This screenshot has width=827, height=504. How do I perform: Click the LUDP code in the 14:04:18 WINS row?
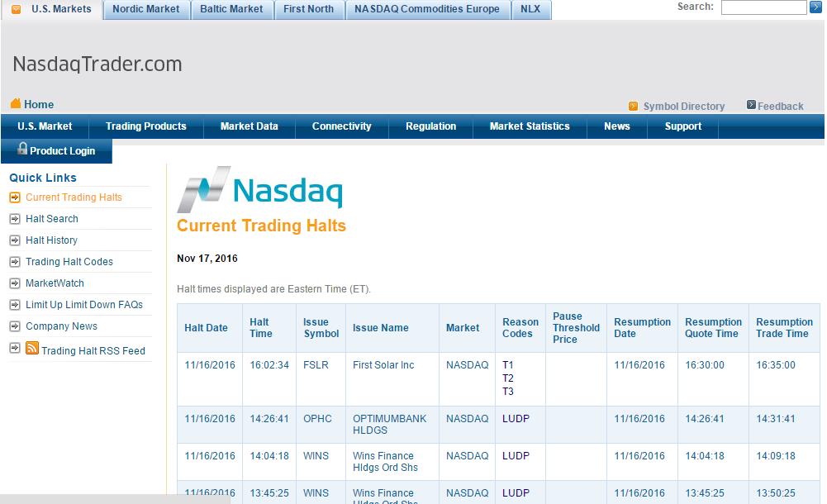(x=516, y=455)
